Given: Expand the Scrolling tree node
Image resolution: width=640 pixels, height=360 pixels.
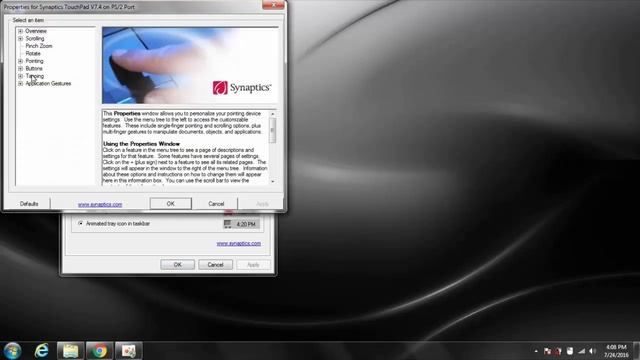Looking at the screenshot, I should point(20,38).
